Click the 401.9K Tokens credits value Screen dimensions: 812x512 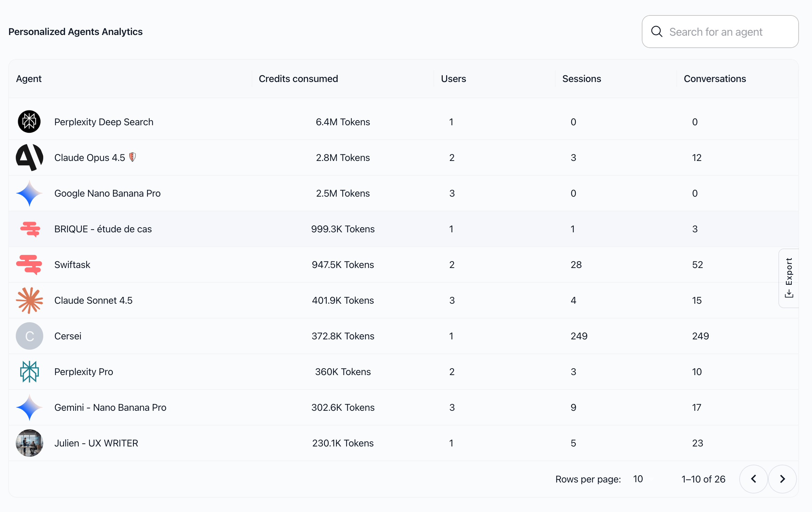pos(343,300)
